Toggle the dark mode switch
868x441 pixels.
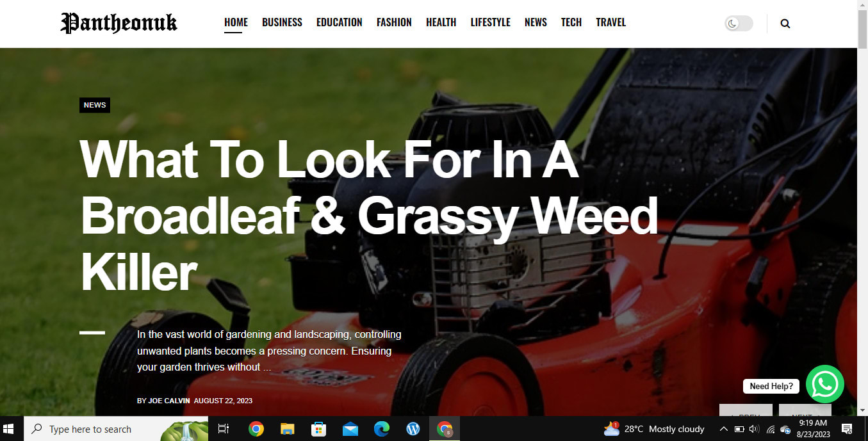coord(739,24)
